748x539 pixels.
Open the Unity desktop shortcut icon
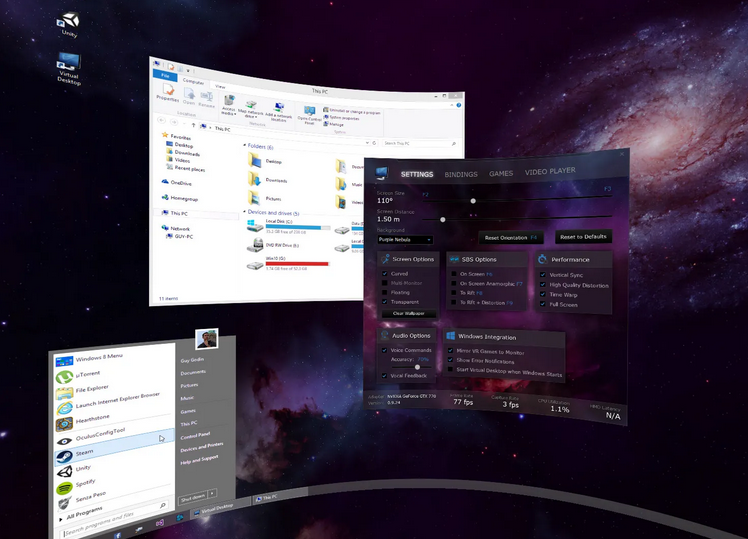(69, 21)
